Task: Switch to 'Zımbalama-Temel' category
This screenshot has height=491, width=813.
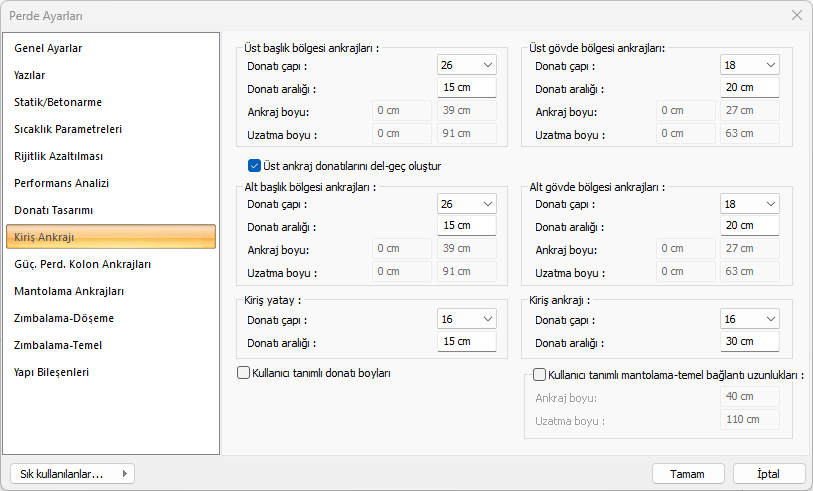Action: 58,345
